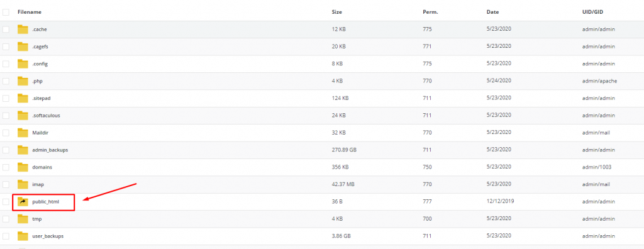Screen dimensions: 644x249
Task: Click the tmp folder icon
Action: pyautogui.click(x=23, y=219)
